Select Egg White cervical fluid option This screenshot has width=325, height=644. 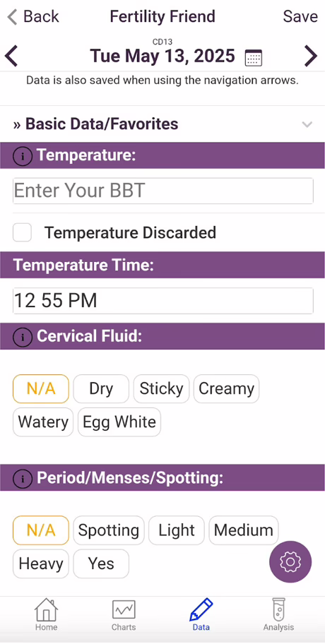point(119,422)
